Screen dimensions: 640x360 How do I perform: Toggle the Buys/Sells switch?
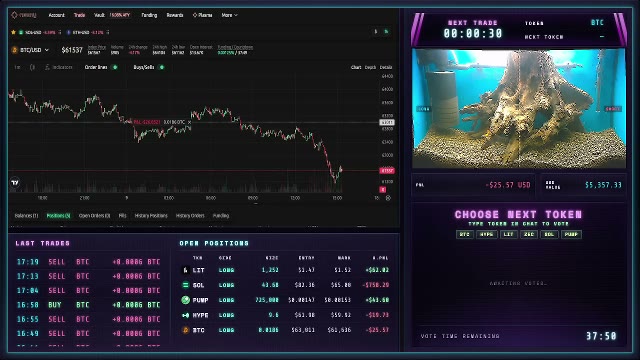click(162, 67)
